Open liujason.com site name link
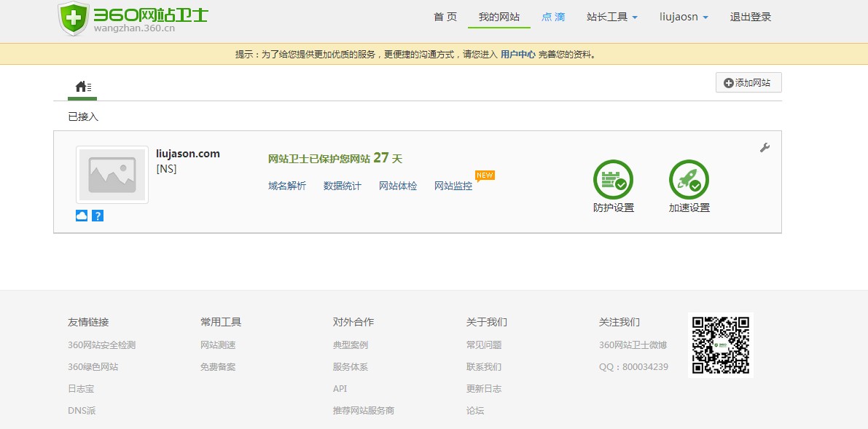The height and width of the screenshot is (429, 868). 187,154
